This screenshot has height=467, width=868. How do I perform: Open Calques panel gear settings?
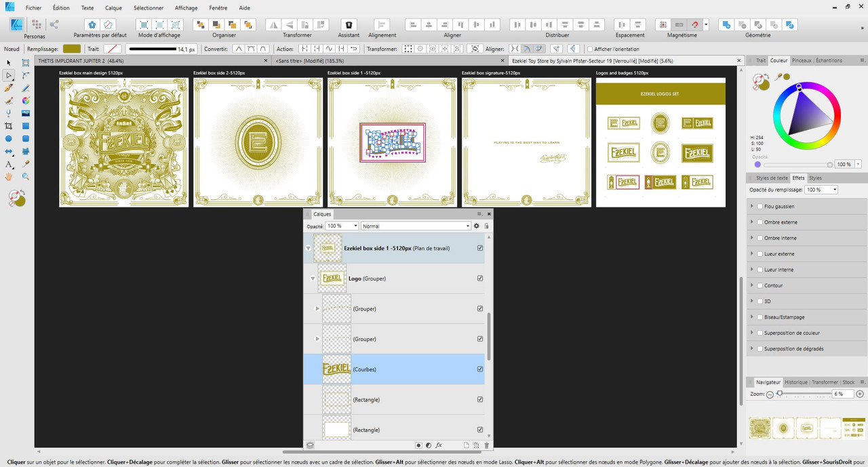tap(477, 226)
